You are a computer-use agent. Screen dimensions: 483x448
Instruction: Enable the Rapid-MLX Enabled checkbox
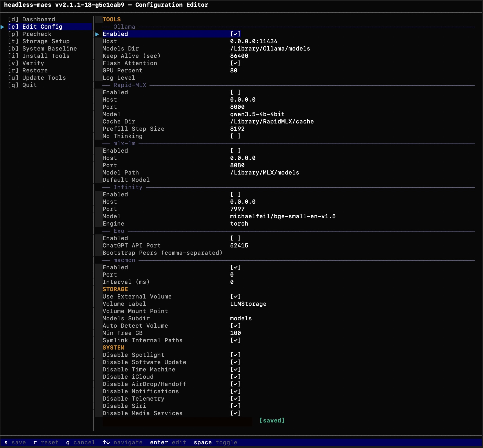point(235,92)
